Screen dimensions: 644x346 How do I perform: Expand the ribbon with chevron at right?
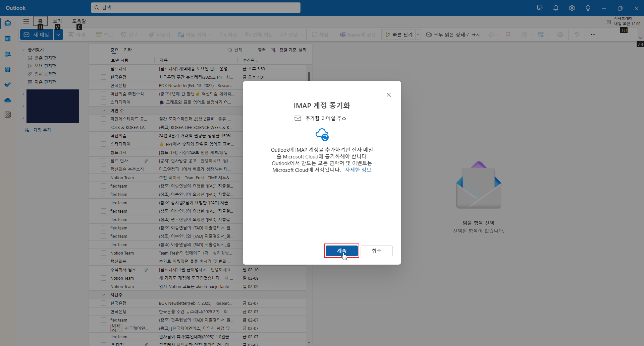pos(640,38)
